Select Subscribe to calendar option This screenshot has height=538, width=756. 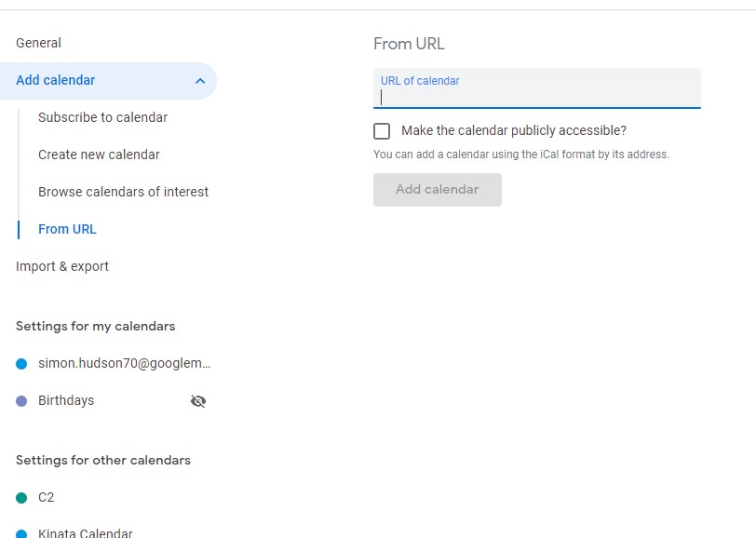(102, 117)
